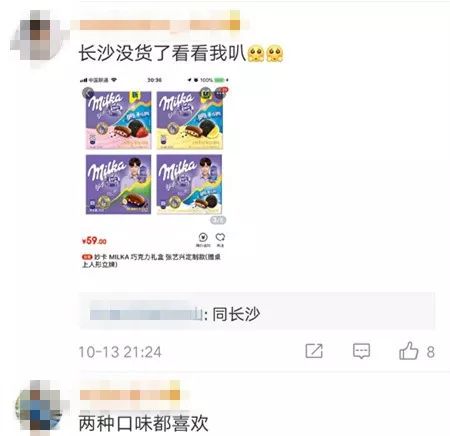Tap the repost share icon under first comment

coord(314,351)
